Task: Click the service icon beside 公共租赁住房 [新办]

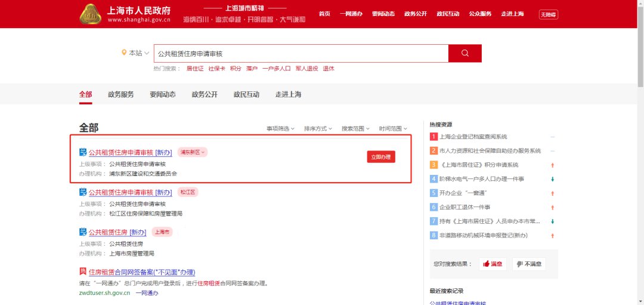Action: (x=83, y=232)
